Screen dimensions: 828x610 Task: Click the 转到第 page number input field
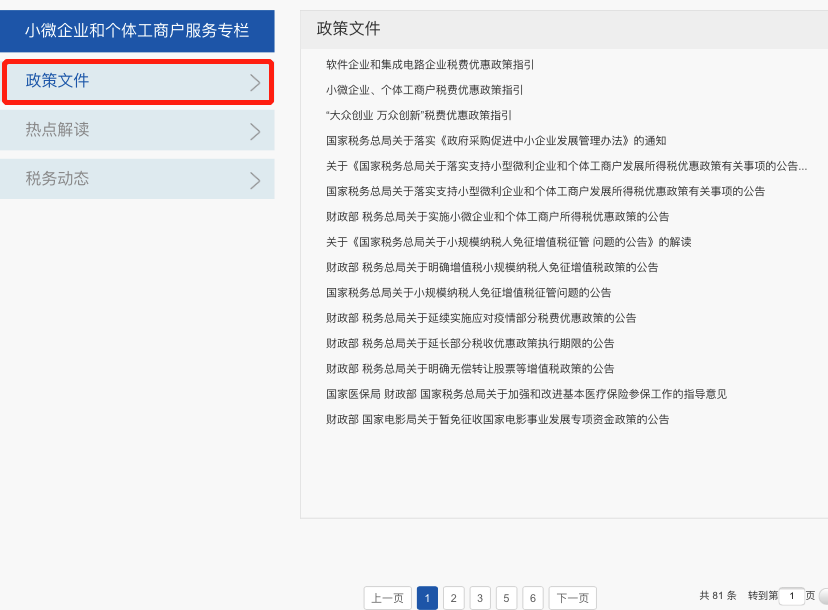(x=792, y=596)
